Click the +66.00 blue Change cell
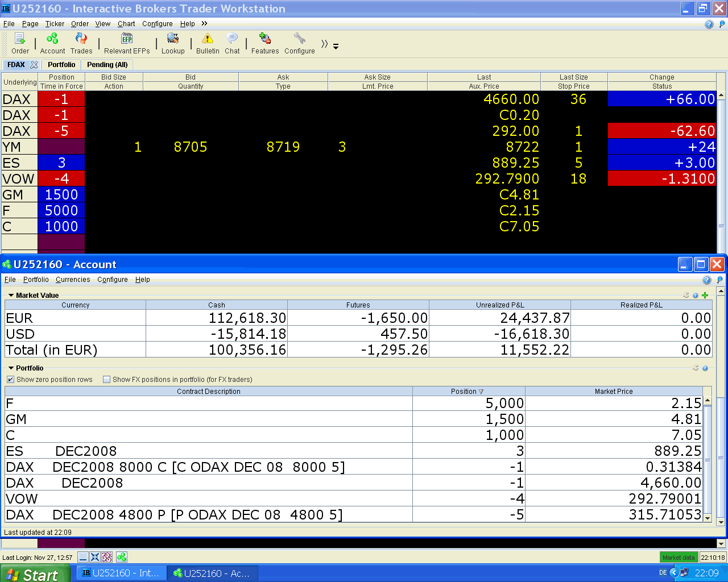Screen dimensions: 728x582 pyautogui.click(x=662, y=99)
